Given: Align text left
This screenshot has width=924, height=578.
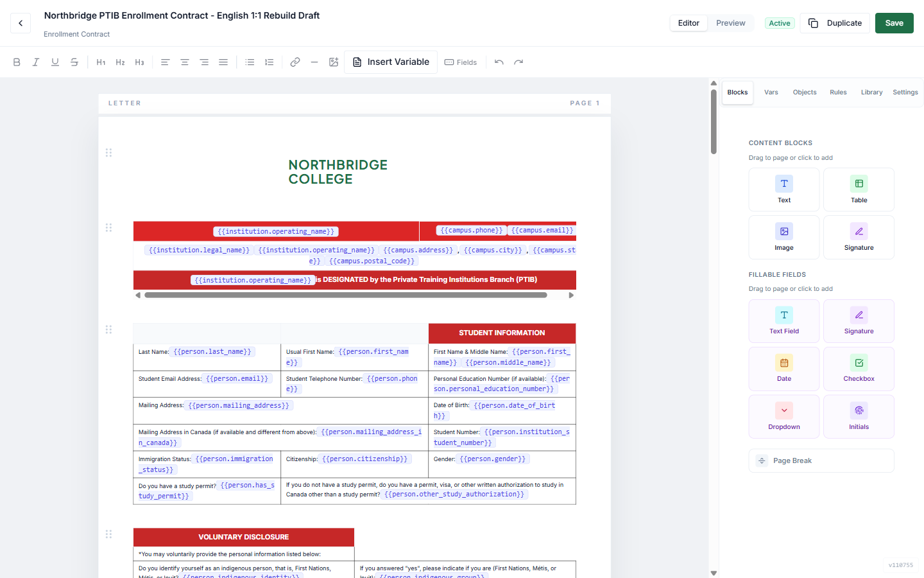Looking at the screenshot, I should click(165, 62).
